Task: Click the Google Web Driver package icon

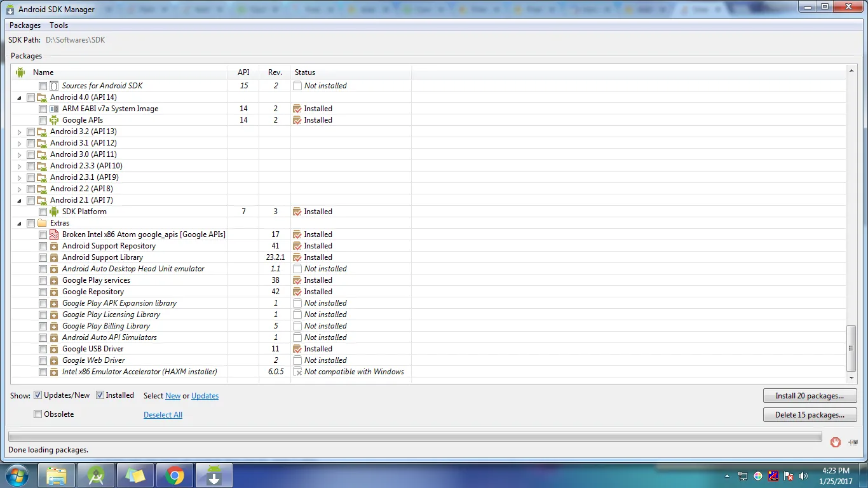Action: 54,360
